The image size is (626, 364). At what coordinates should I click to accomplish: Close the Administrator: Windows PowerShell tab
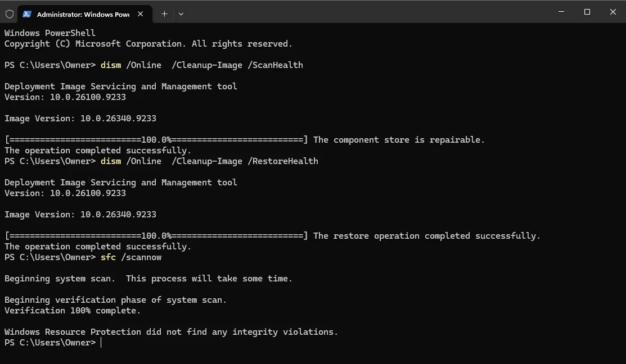(x=141, y=14)
